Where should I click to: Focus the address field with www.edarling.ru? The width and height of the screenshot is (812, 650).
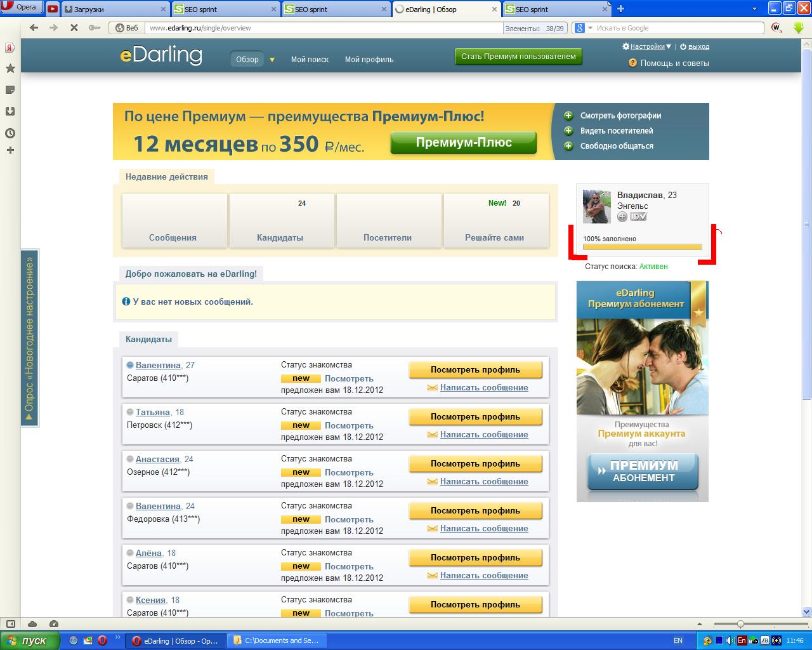(x=324, y=28)
